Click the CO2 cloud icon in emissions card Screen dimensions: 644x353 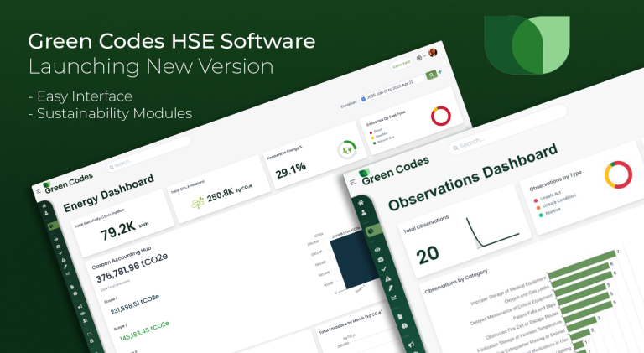[x=198, y=202]
